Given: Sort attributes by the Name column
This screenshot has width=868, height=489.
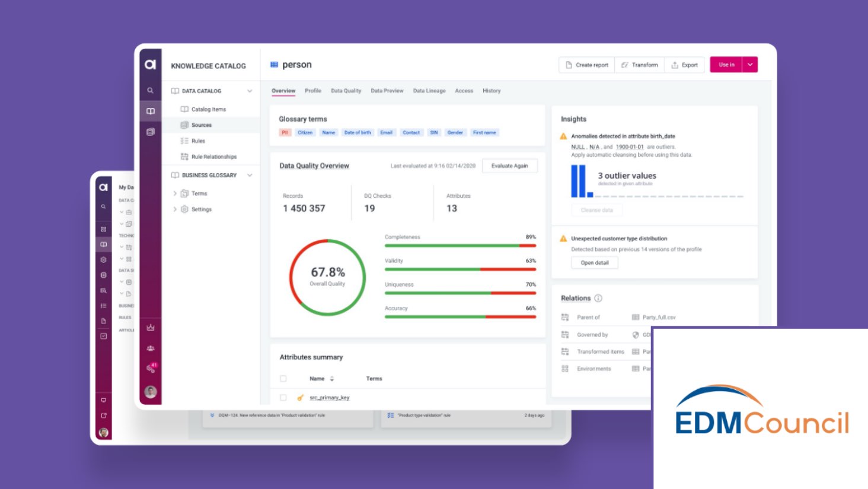Looking at the screenshot, I should pos(332,379).
